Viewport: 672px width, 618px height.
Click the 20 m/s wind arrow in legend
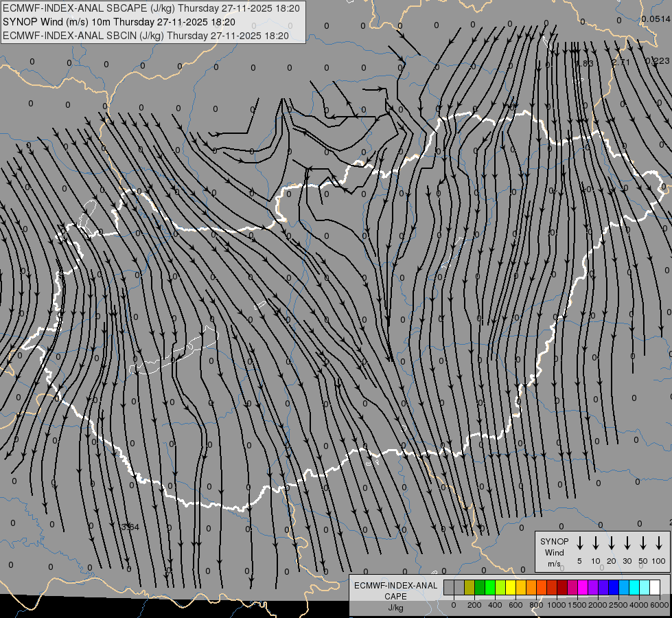612,543
